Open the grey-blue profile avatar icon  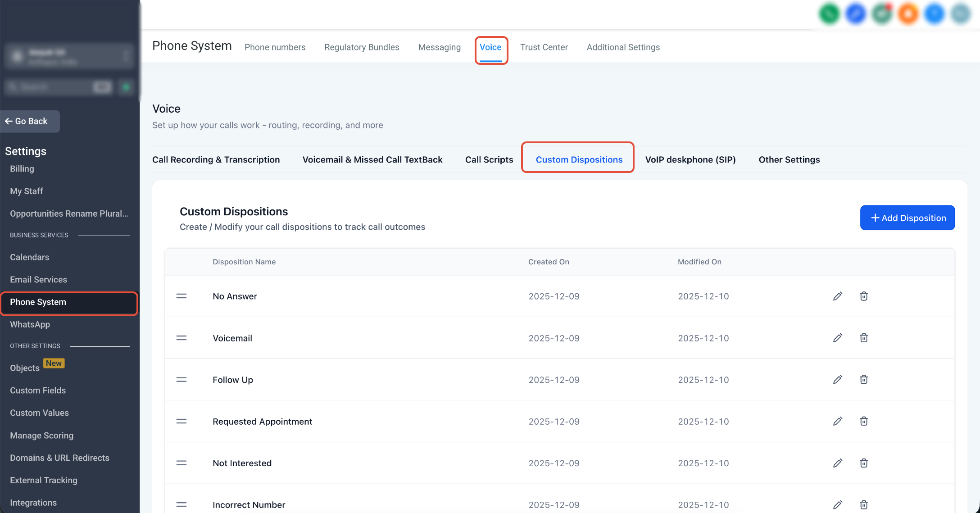[x=961, y=14]
